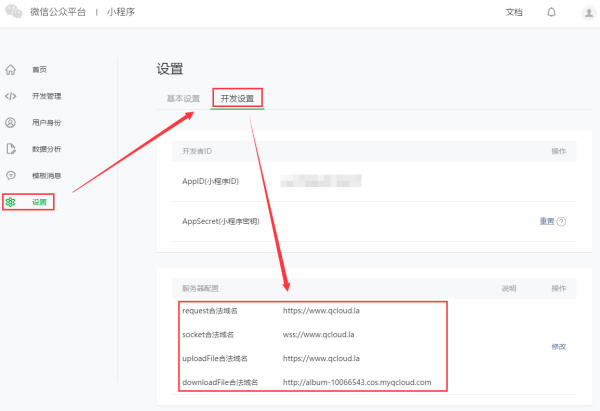The height and width of the screenshot is (411, 600).
Task: Click the code brackets 开发管理 icon
Action: 11,96
